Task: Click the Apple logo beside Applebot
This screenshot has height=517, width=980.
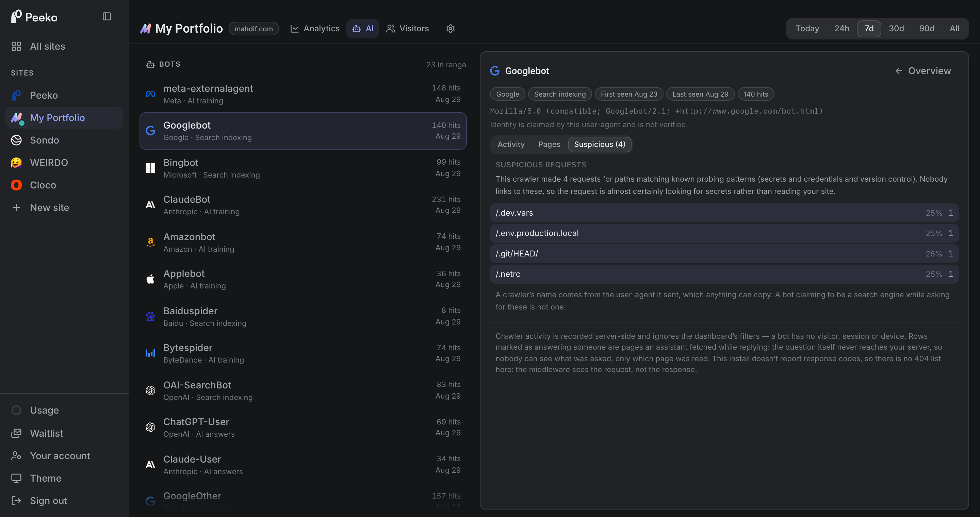Action: 150,279
